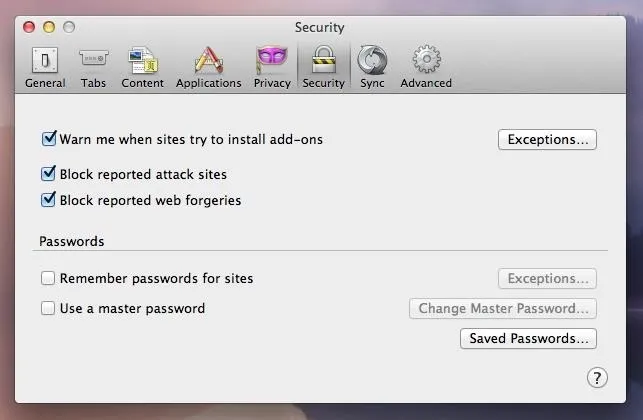Image resolution: width=643 pixels, height=420 pixels.
Task: Open help with the question mark button
Action: tap(597, 378)
